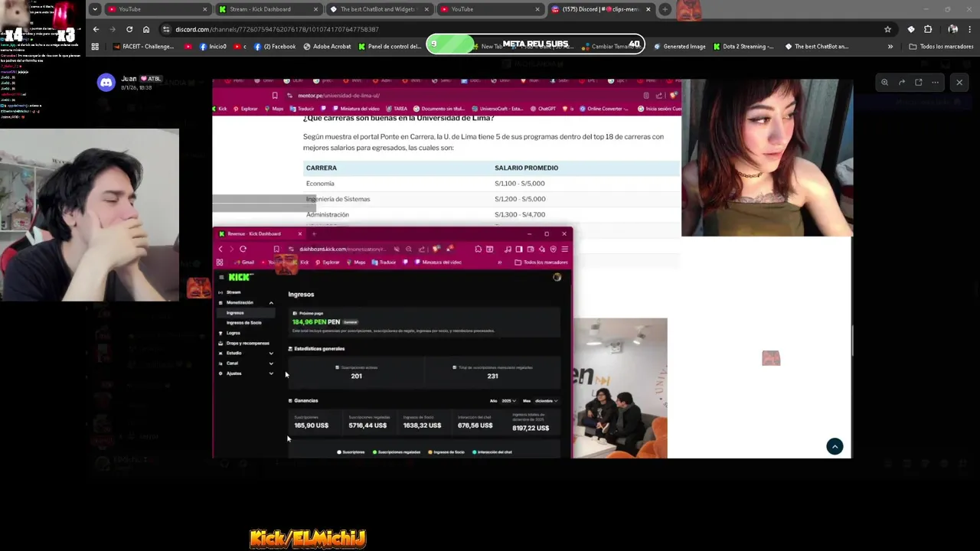The height and width of the screenshot is (551, 980).
Task: Expand the Estudio section in Kick sidebar
Action: pyautogui.click(x=270, y=354)
